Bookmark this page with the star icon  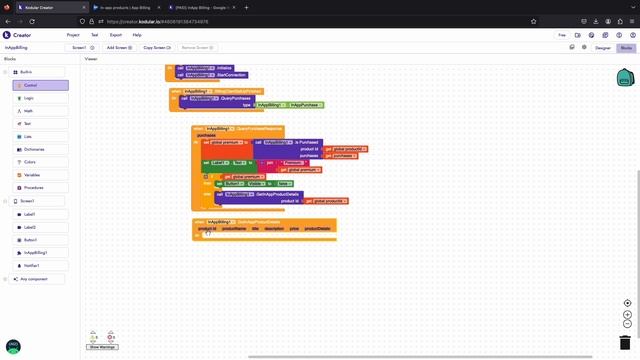click(533, 21)
